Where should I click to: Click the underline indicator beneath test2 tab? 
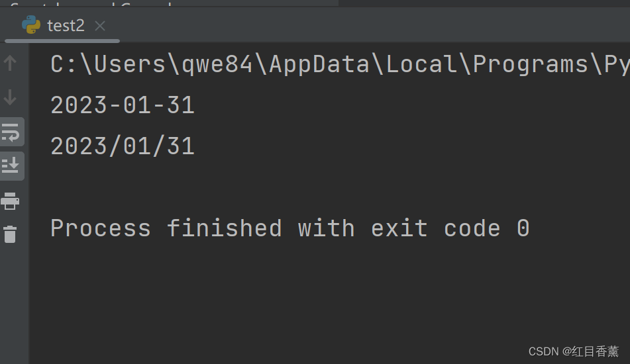[62, 41]
